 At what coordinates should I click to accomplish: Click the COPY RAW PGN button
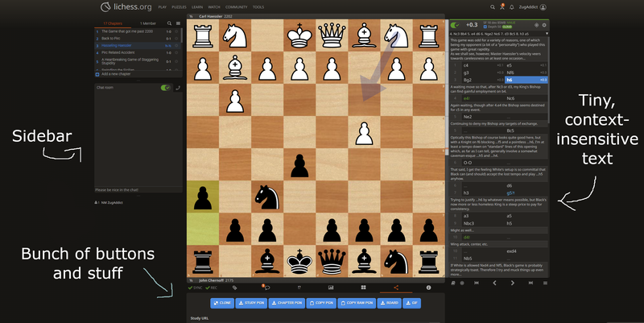click(x=357, y=303)
